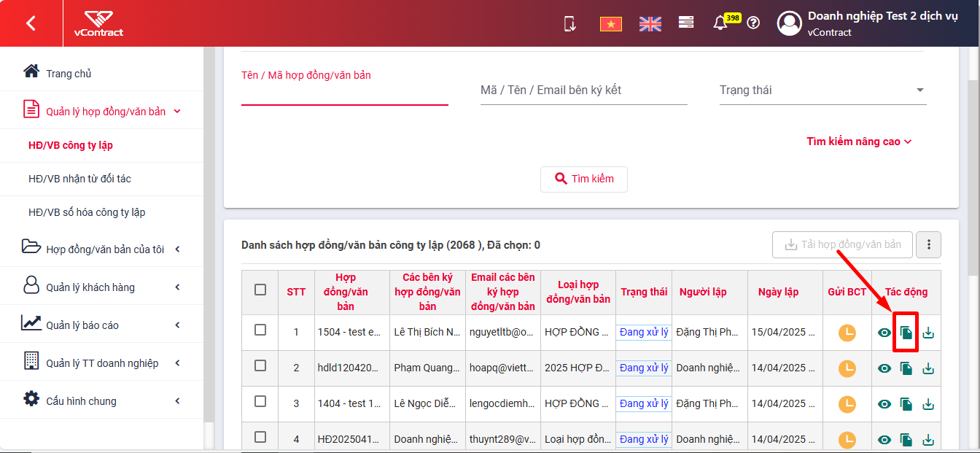Screen dimensions: 980x453
Task: Click the Tìm kiếm search button
Action: click(x=584, y=179)
